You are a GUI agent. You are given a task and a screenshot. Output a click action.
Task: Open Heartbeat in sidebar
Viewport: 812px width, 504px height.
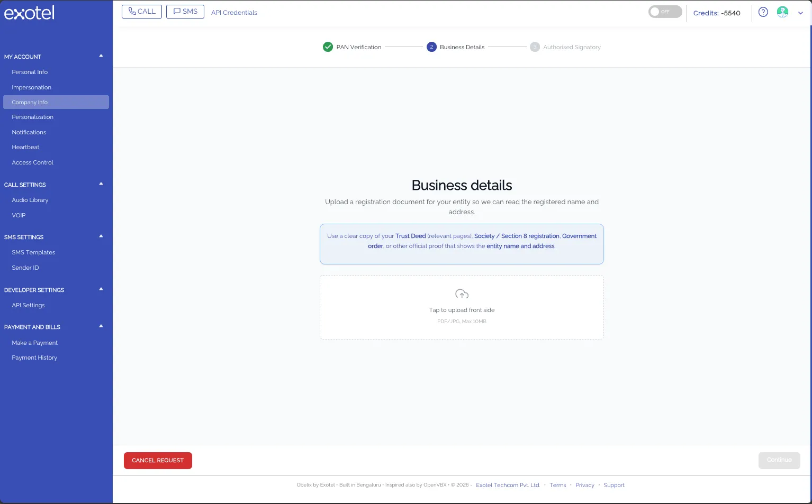25,147
